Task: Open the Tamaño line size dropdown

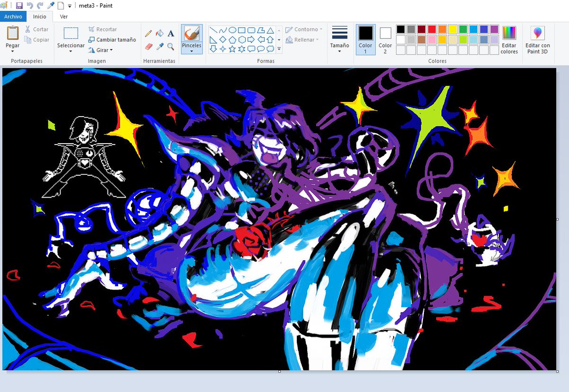Action: point(340,51)
